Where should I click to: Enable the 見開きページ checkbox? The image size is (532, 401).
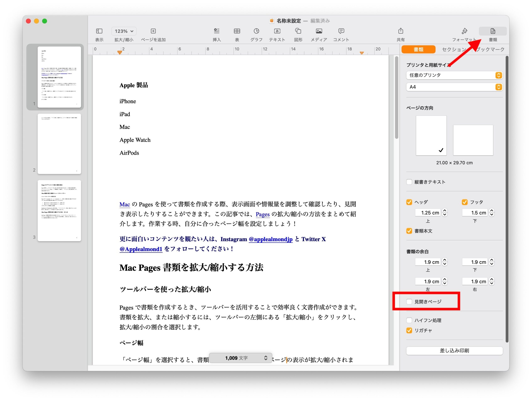pos(409,302)
